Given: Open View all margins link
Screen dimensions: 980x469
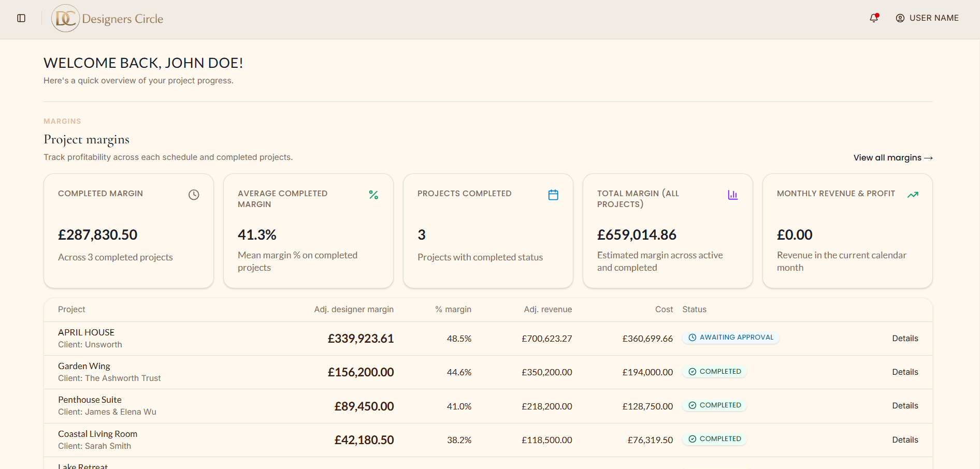Looking at the screenshot, I should 893,157.
